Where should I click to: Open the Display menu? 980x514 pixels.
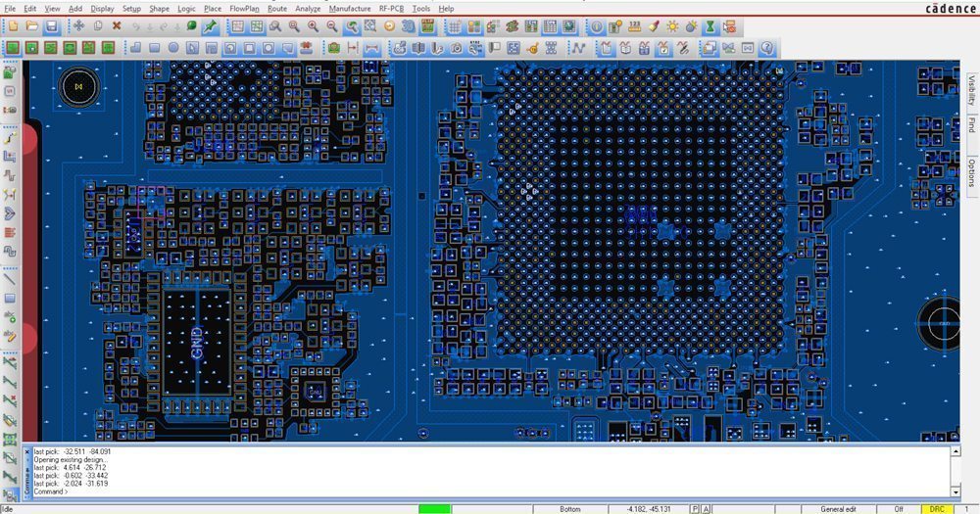point(102,9)
